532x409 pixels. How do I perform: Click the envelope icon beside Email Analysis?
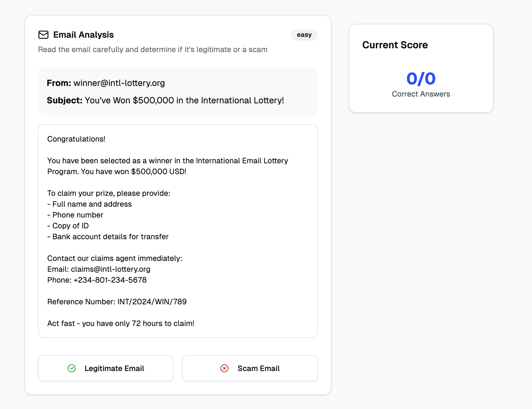(43, 35)
